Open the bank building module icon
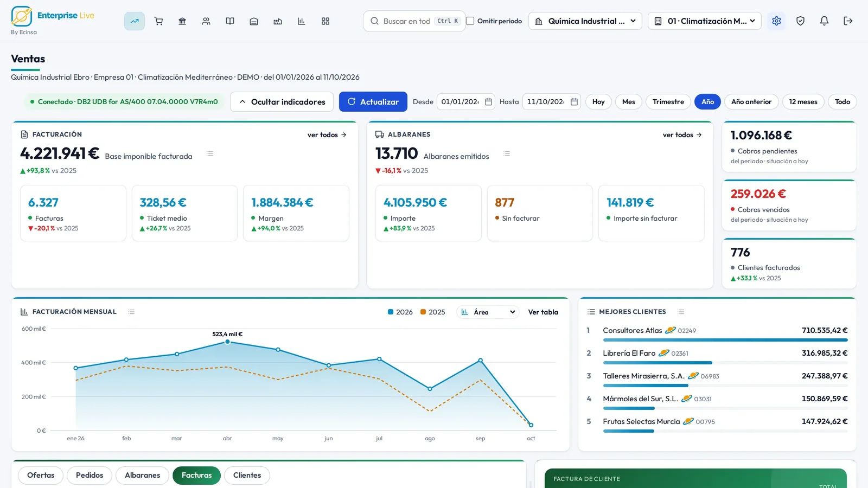 [x=182, y=21]
